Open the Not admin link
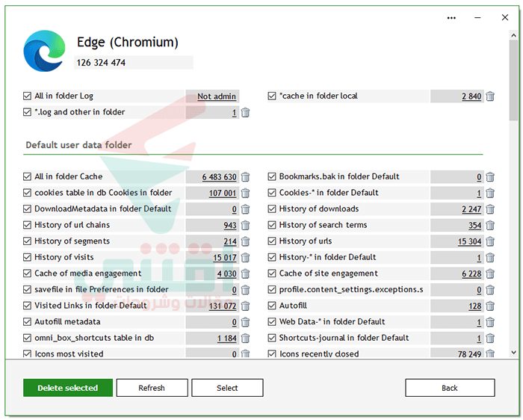Image resolution: width=523 pixels, height=420 pixels. [217, 96]
